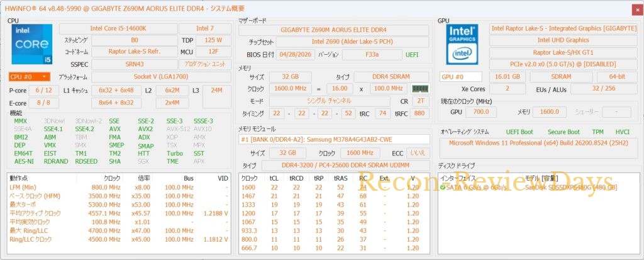This screenshot has width=644, height=260.
Task: Click the 666.7 row in the memory timing table
Action: [333, 248]
